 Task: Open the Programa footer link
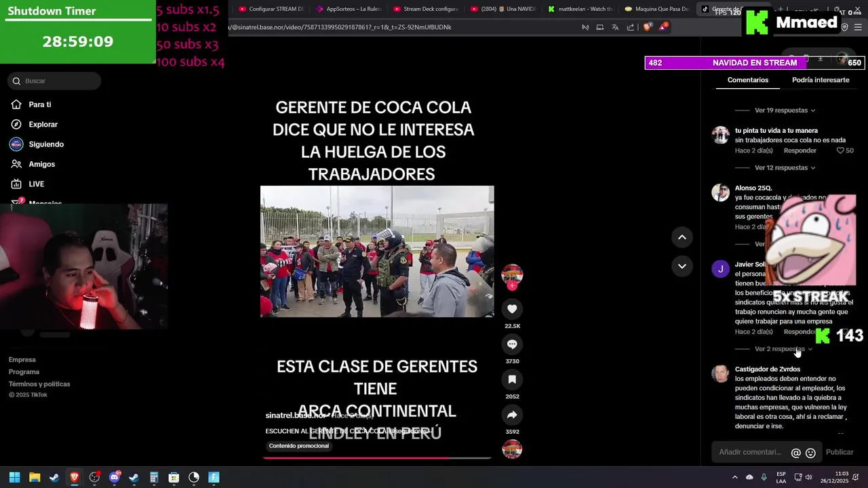(24, 372)
